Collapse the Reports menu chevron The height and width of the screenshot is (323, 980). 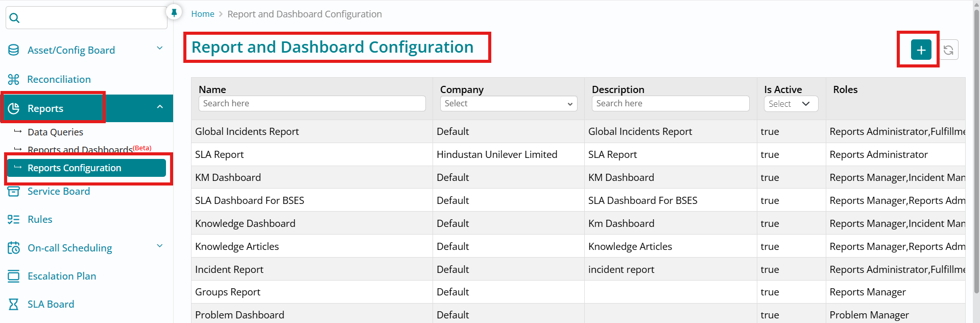[160, 107]
